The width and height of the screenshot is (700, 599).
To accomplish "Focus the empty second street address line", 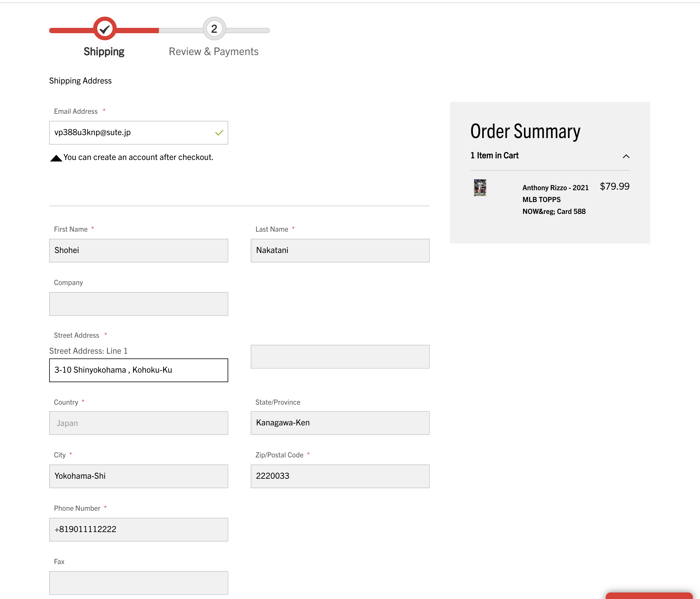I will click(340, 357).
